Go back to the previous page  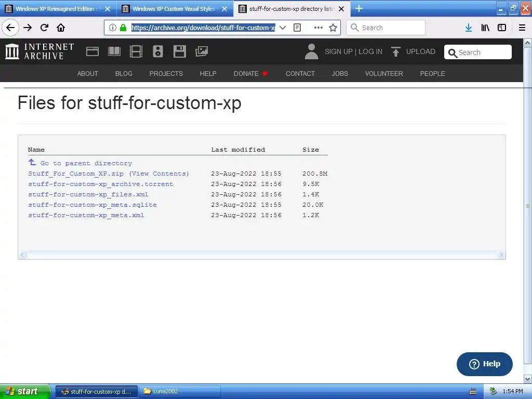(x=10, y=28)
